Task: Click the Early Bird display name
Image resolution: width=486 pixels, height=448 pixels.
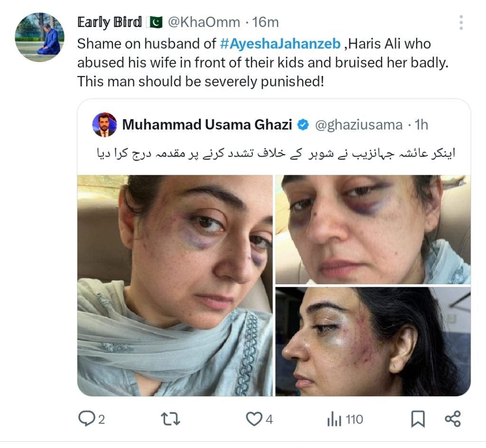Action: tap(110, 22)
